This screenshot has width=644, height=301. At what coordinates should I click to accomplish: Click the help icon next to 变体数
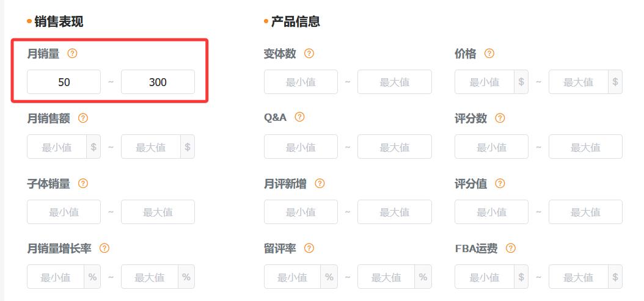coord(309,54)
